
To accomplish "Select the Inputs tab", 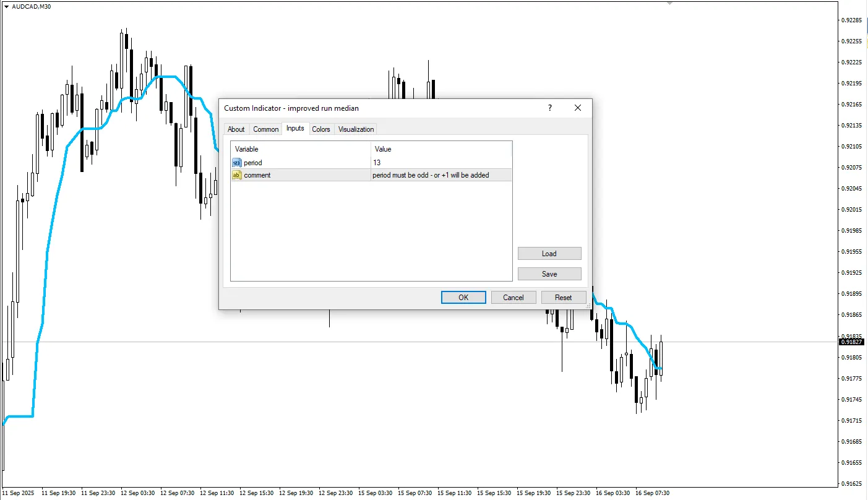I will tap(295, 128).
